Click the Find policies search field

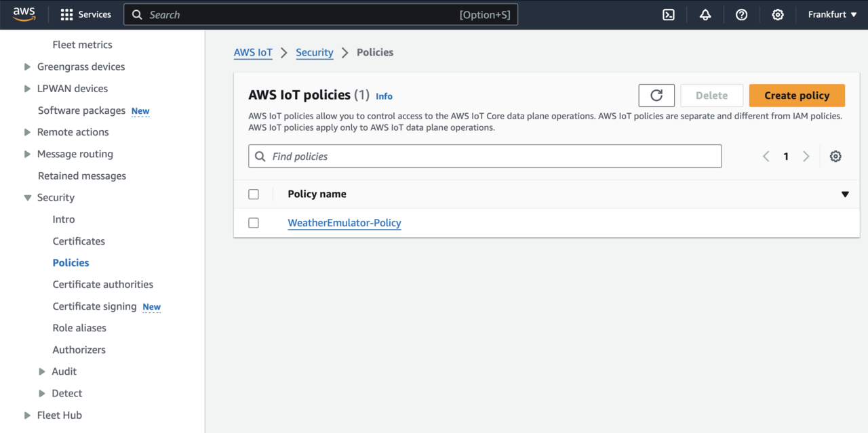tap(485, 157)
